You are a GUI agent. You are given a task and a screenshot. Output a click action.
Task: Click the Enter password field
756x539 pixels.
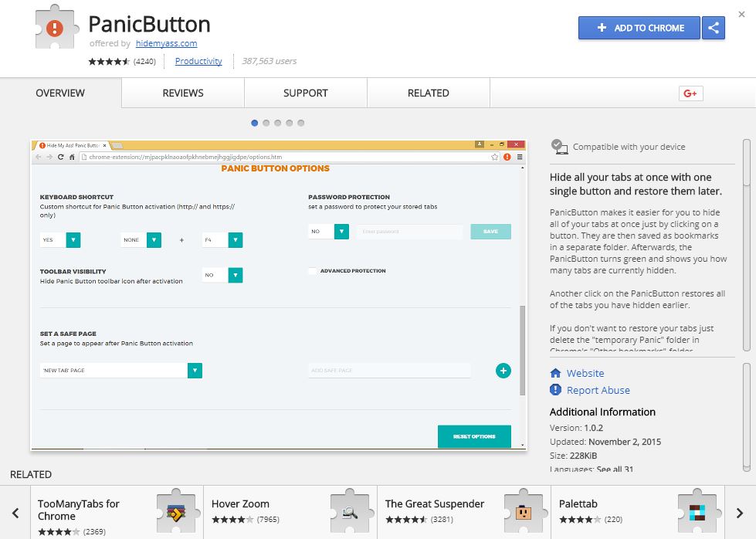(x=410, y=232)
